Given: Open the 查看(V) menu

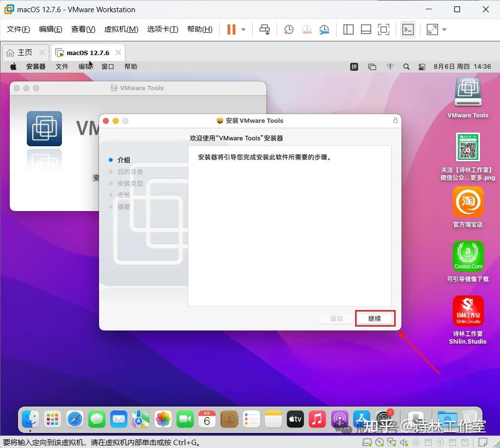Looking at the screenshot, I should [x=83, y=29].
